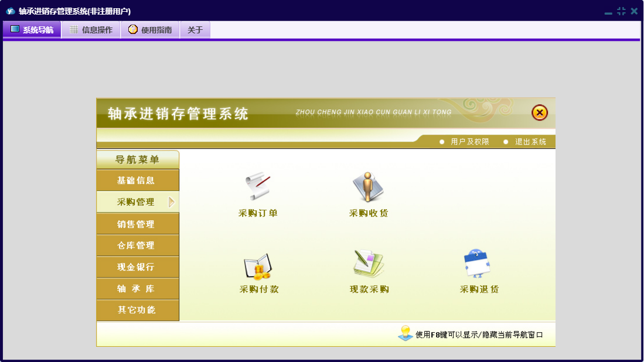
Task: Select 现金银行 in navigation menu
Action: pyautogui.click(x=138, y=267)
